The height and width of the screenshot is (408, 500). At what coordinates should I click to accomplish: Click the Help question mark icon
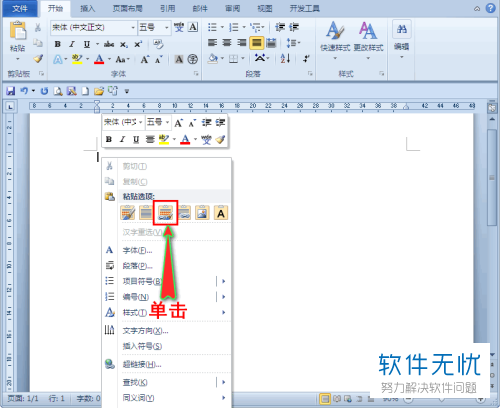click(x=490, y=8)
